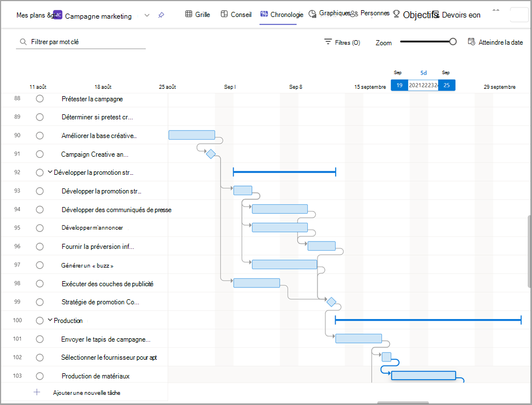
Task: Switch to the Conseil tab
Action: pos(236,15)
